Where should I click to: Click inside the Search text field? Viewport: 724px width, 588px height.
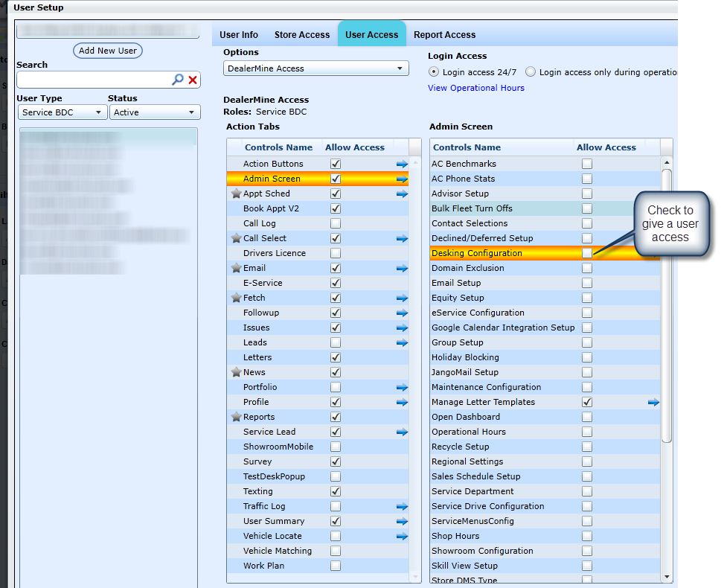pos(93,80)
